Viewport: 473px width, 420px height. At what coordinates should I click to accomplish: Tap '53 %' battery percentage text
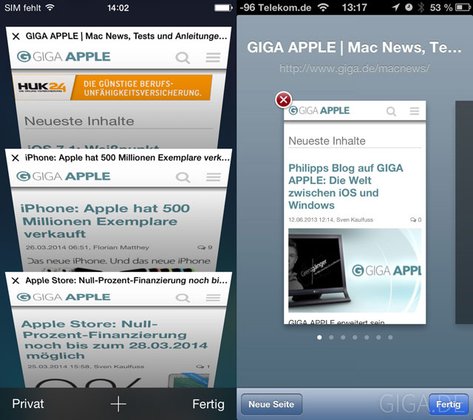click(x=441, y=7)
